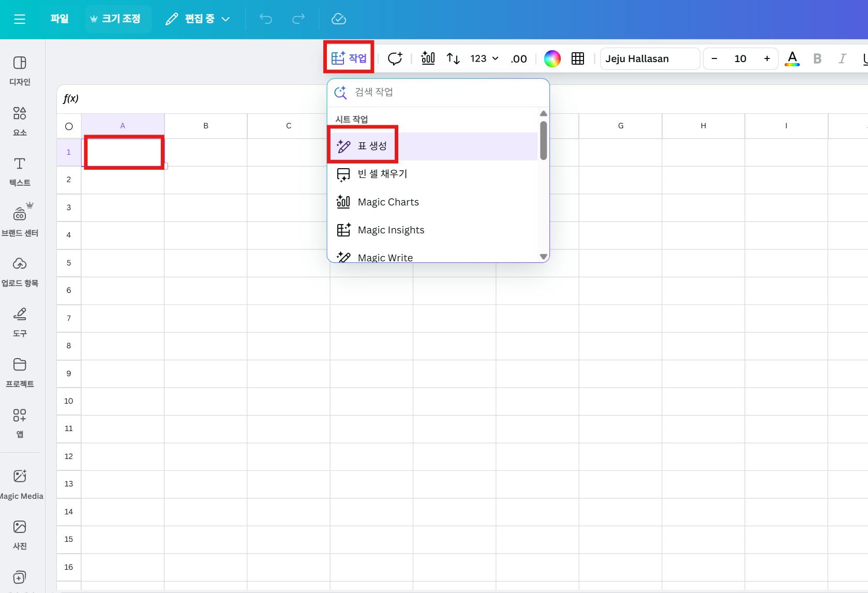Click the redo arrow
The image size is (868, 593).
tap(298, 19)
